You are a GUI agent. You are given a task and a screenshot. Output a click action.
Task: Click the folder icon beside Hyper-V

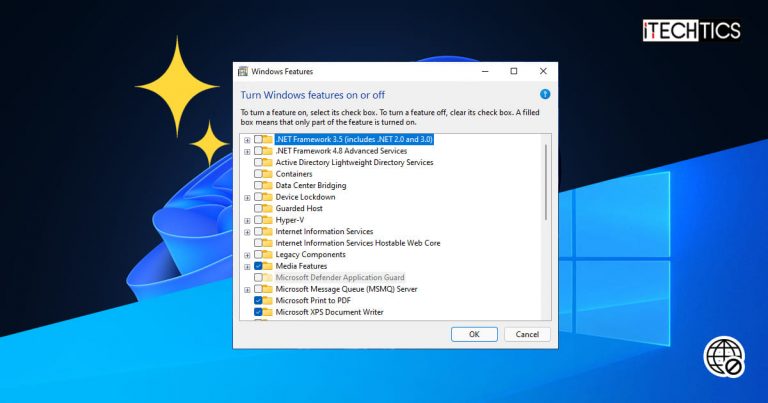267,220
